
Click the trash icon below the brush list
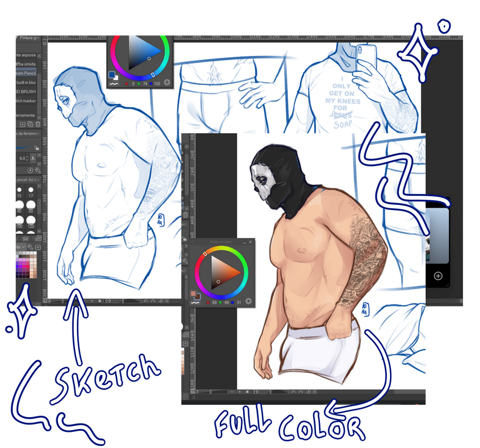click(x=38, y=124)
